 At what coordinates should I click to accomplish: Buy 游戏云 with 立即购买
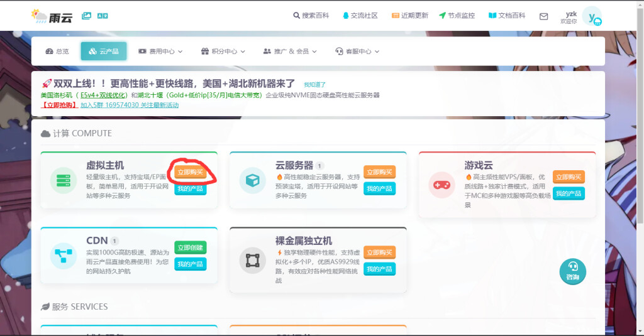[x=569, y=177]
